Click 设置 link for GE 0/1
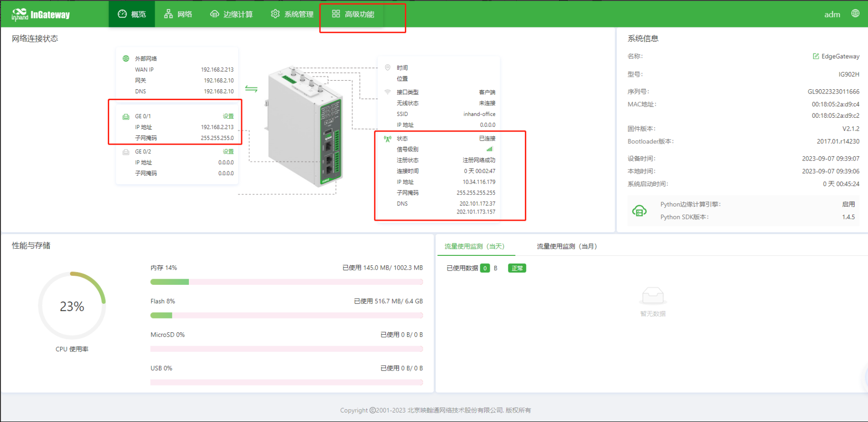 point(228,116)
